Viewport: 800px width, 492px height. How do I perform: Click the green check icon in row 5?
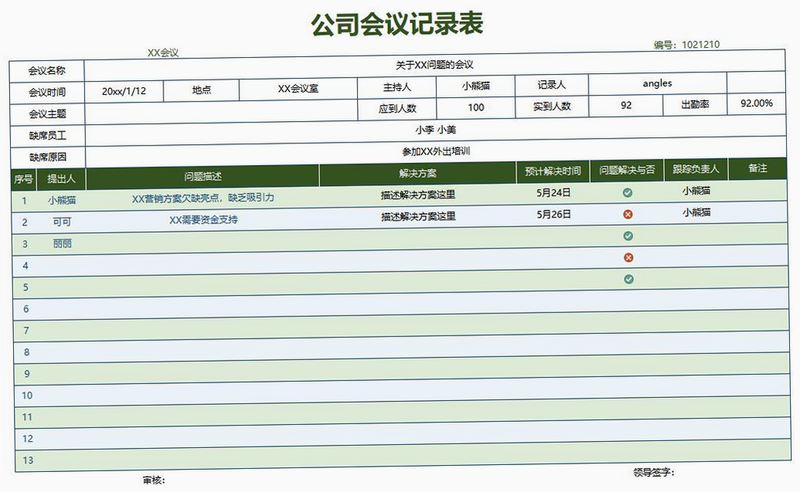point(629,279)
